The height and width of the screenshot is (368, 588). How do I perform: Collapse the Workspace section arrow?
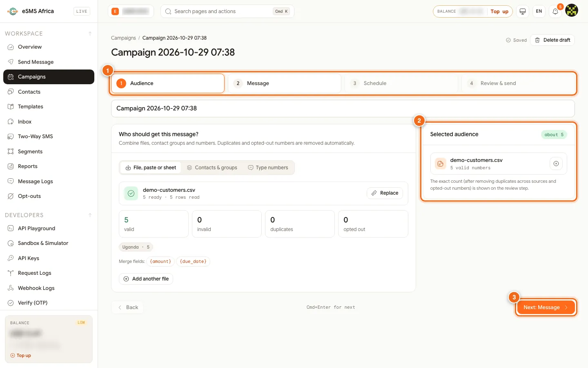(x=90, y=34)
